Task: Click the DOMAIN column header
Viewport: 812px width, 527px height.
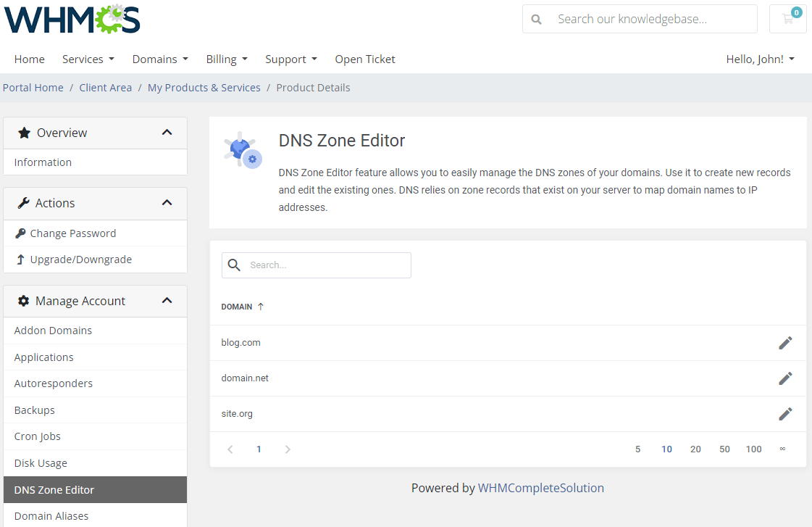Action: tap(237, 307)
